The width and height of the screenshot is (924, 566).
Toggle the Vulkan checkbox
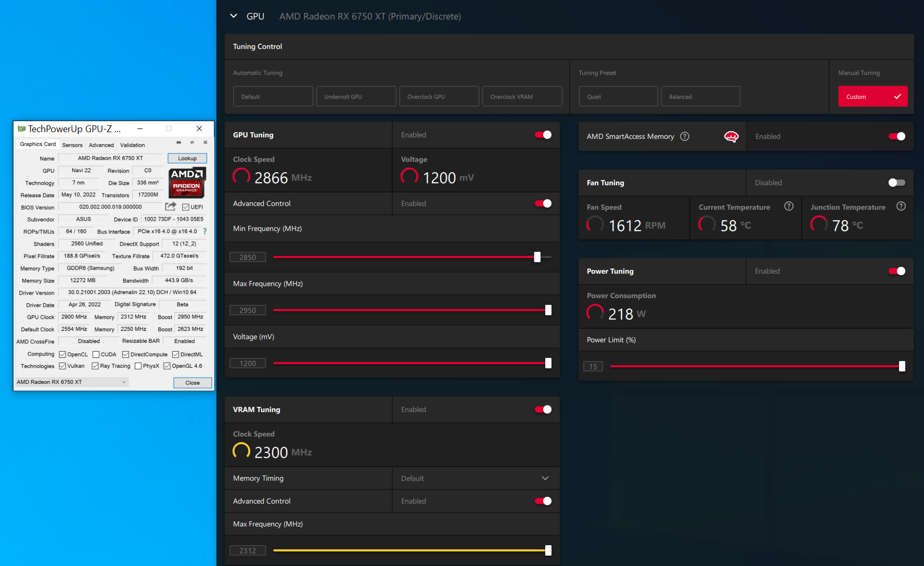[x=62, y=366]
